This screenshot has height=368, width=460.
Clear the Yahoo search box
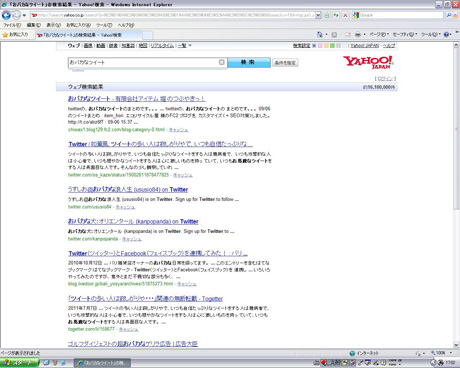coord(222,62)
